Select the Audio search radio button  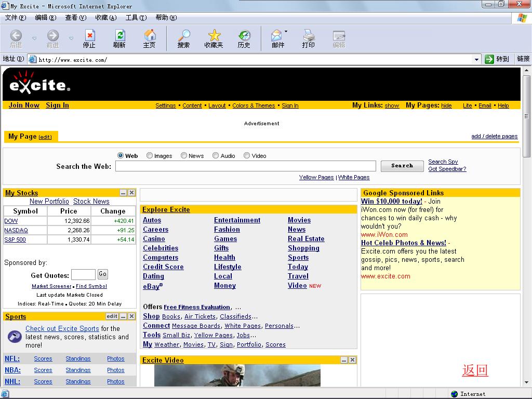pos(216,155)
